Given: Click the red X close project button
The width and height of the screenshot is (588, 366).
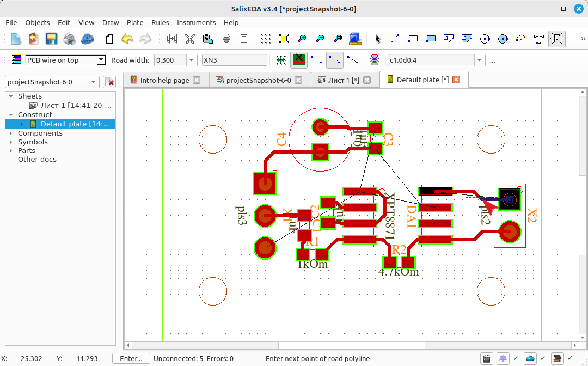Looking at the screenshot, I should (x=109, y=82).
